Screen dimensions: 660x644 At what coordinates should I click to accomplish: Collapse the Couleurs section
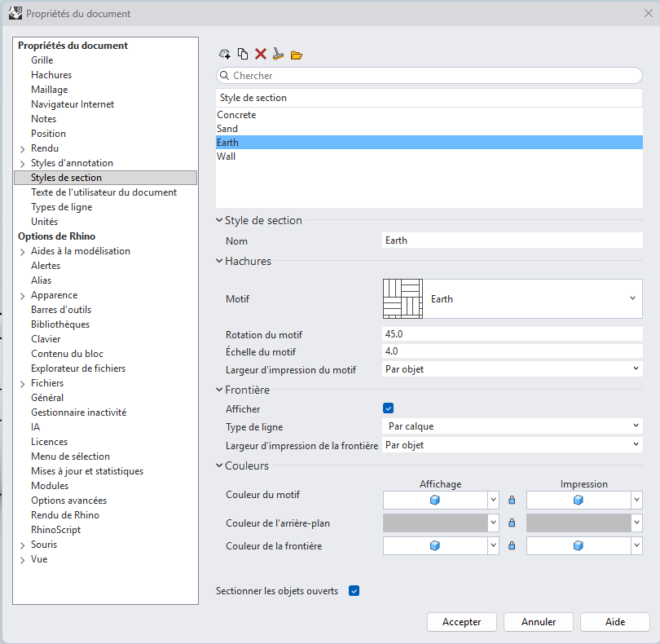pos(219,465)
